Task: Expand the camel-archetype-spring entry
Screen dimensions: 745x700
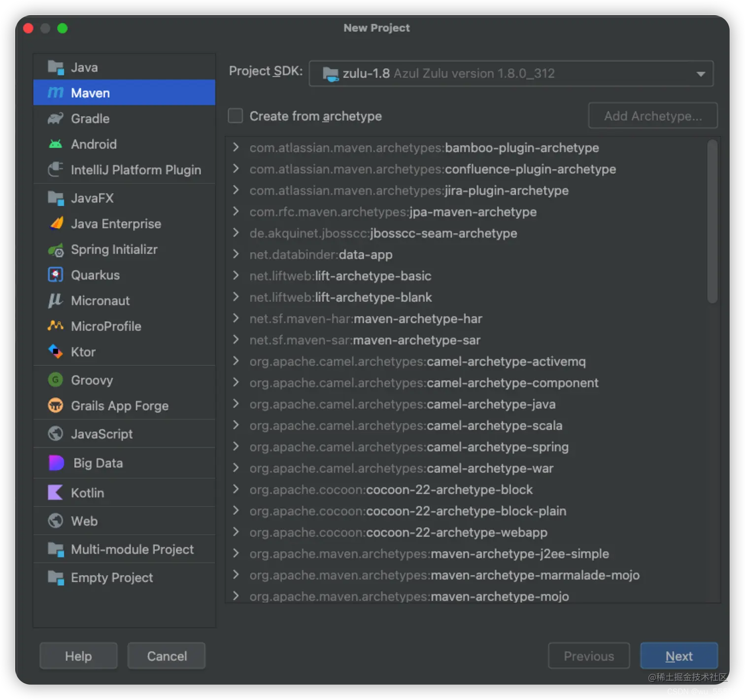Action: [x=236, y=447]
